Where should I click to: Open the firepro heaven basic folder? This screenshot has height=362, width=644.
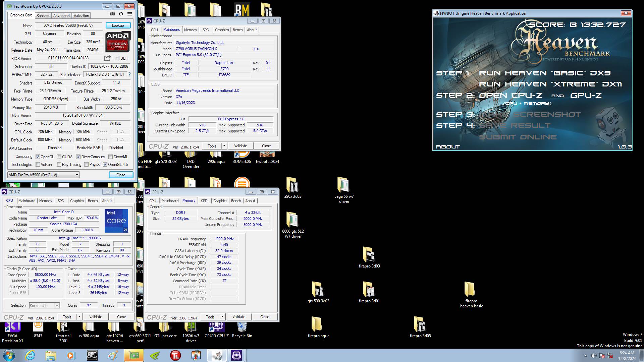point(471,295)
